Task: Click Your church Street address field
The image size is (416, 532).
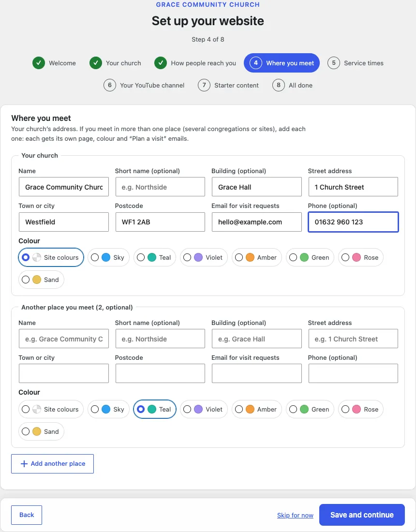Action: [353, 187]
